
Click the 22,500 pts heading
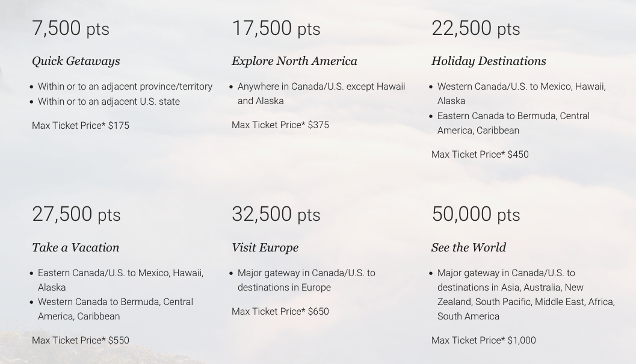[475, 28]
